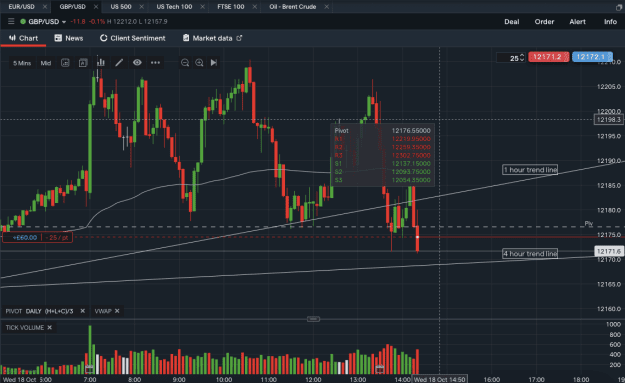The width and height of the screenshot is (625, 383).
Task: Remove the VWAP indicator
Action: 117,311
